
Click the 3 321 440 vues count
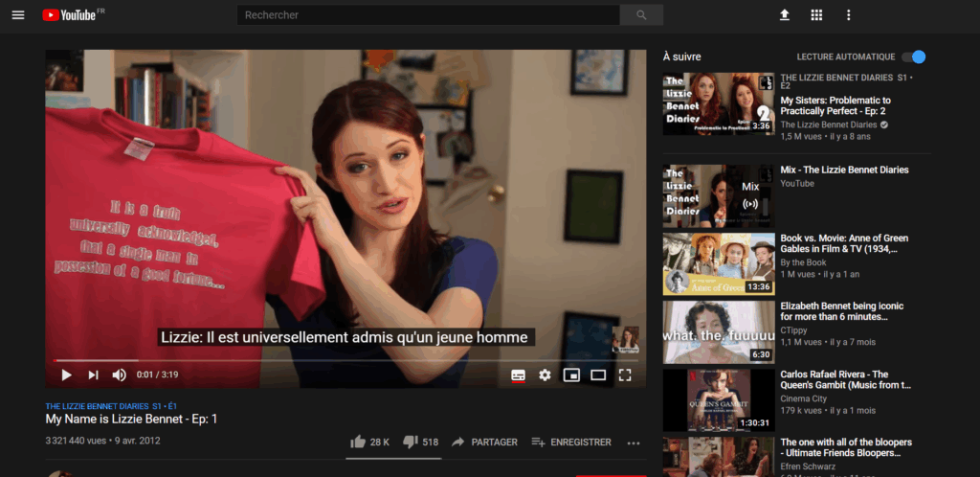pos(76,441)
